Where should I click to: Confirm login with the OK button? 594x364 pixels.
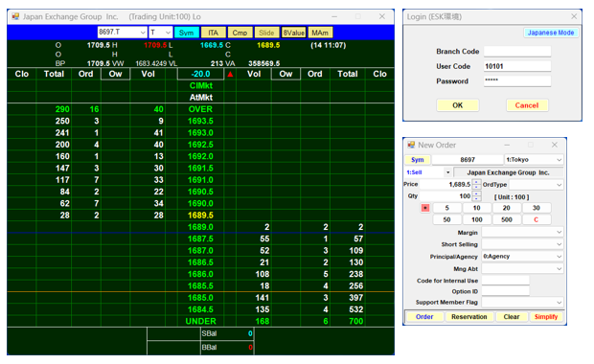pyautogui.click(x=458, y=105)
